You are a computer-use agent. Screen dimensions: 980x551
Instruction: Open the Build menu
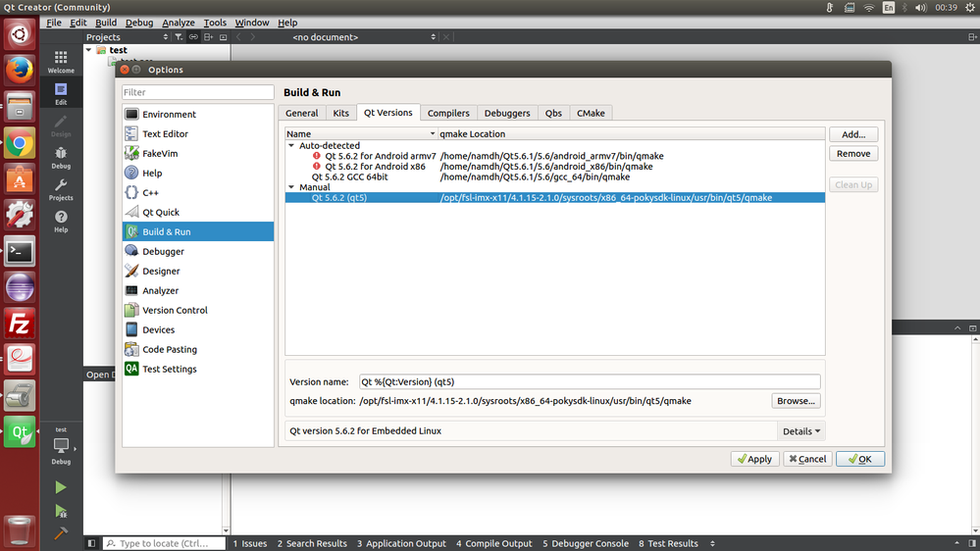[106, 23]
